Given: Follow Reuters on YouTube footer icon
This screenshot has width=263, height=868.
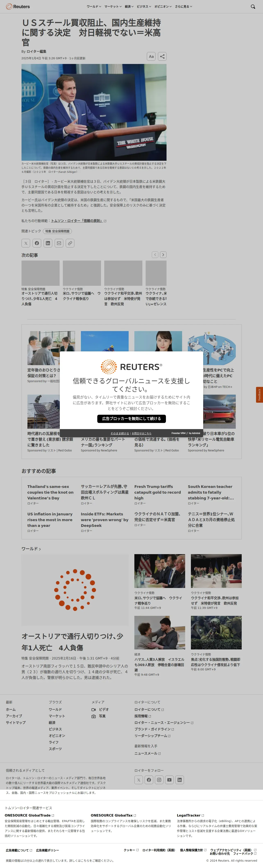Looking at the screenshot, I should pos(169,780).
